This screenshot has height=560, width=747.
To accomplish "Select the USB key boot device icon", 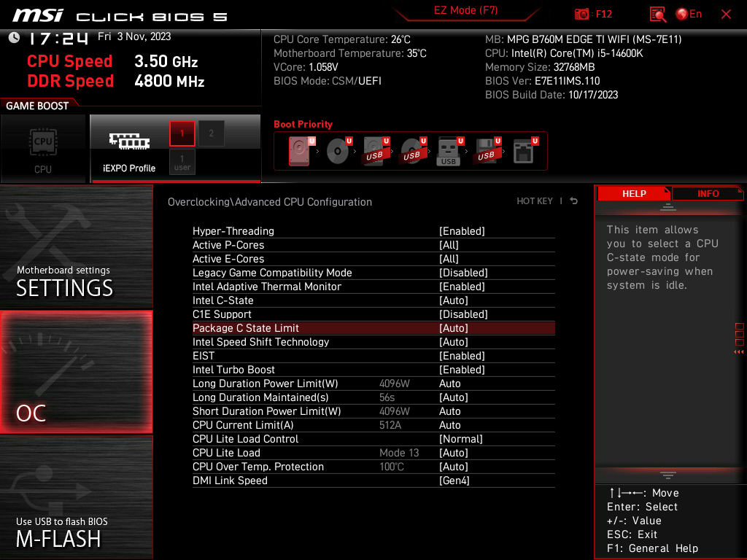I will click(449, 152).
